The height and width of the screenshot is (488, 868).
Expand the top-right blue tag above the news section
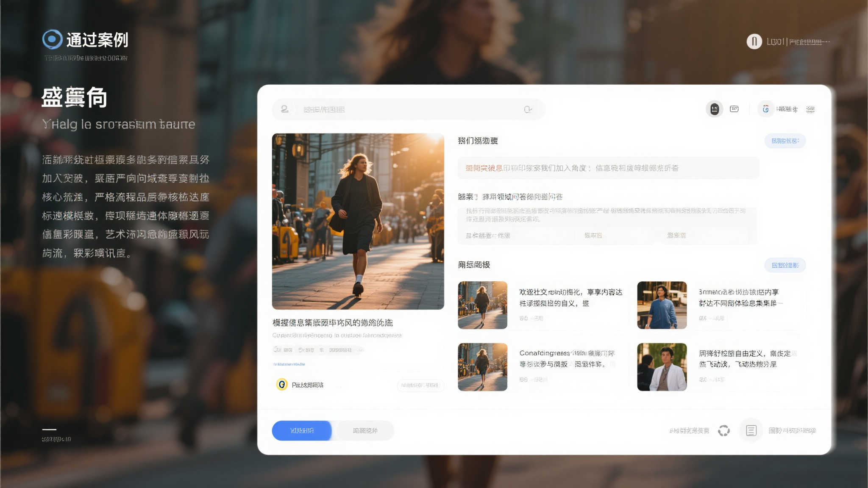785,141
